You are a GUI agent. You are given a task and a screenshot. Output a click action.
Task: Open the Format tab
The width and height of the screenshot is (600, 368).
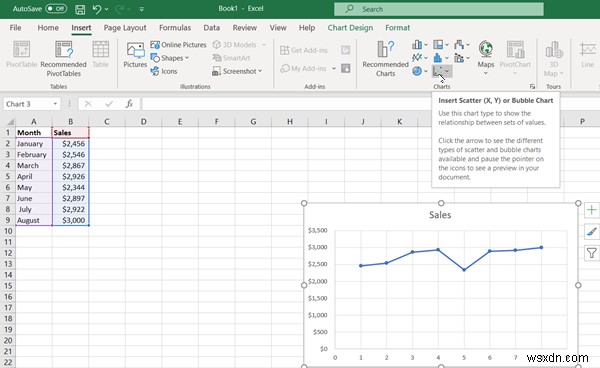[x=398, y=28]
